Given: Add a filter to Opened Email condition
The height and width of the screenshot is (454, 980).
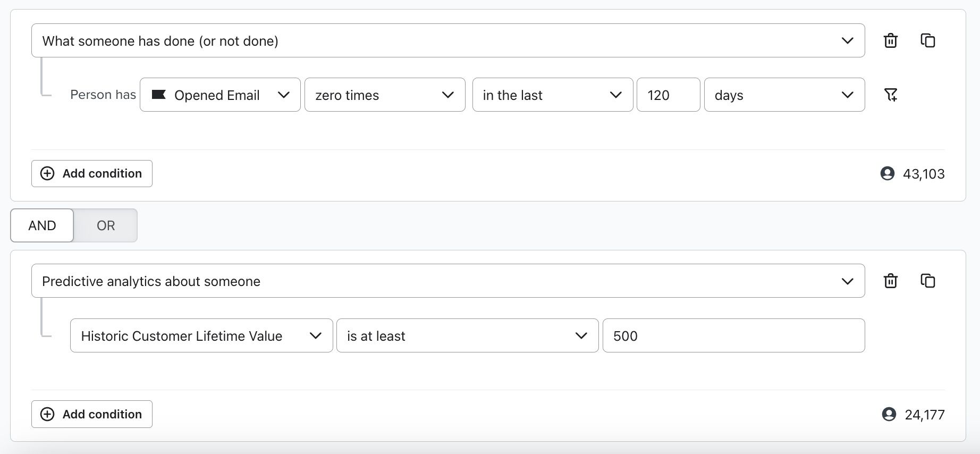Looking at the screenshot, I should (890, 95).
